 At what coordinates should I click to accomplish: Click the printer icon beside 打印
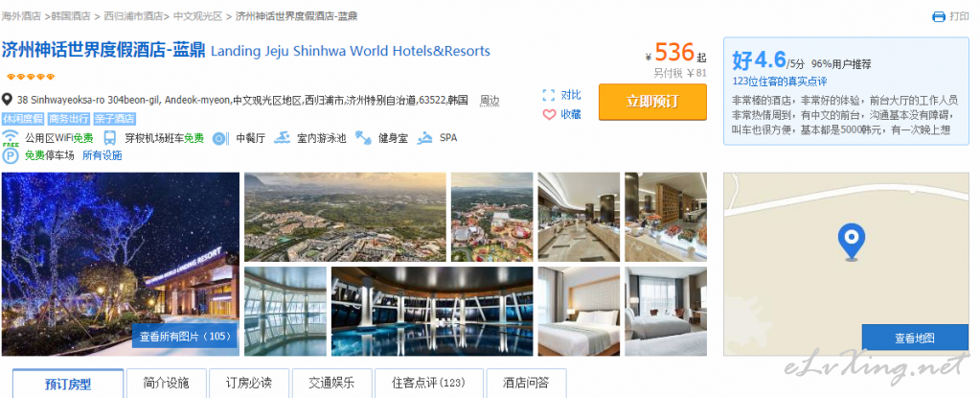938,17
